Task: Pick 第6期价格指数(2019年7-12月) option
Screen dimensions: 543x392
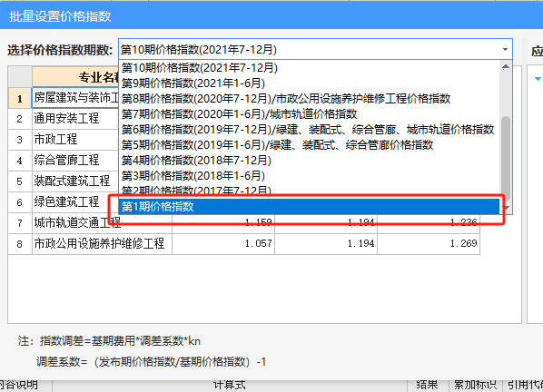Action: pyautogui.click(x=308, y=130)
